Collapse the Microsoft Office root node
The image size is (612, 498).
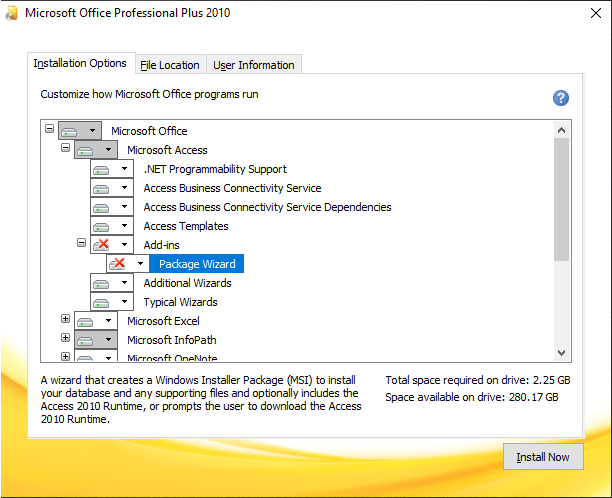click(x=49, y=128)
